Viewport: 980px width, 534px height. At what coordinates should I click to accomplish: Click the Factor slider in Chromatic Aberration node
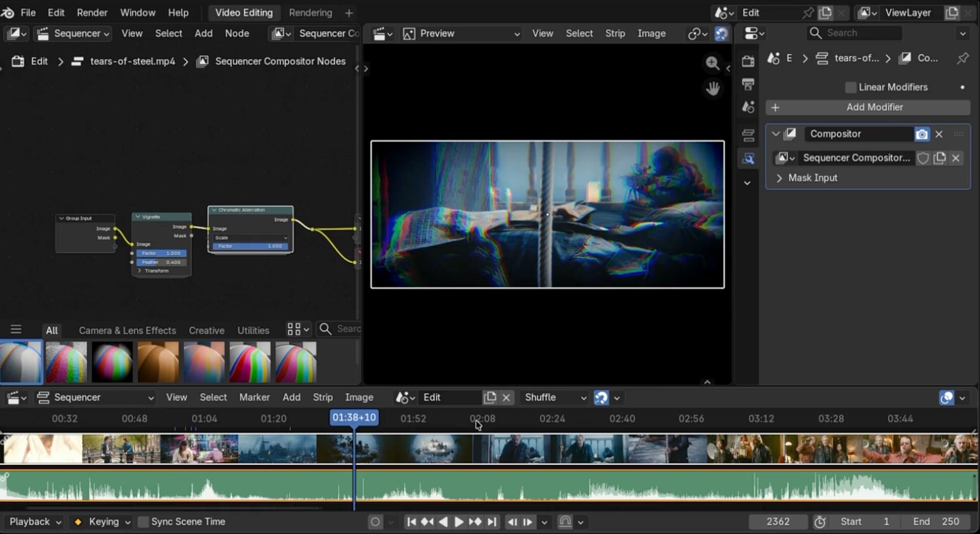pos(250,246)
